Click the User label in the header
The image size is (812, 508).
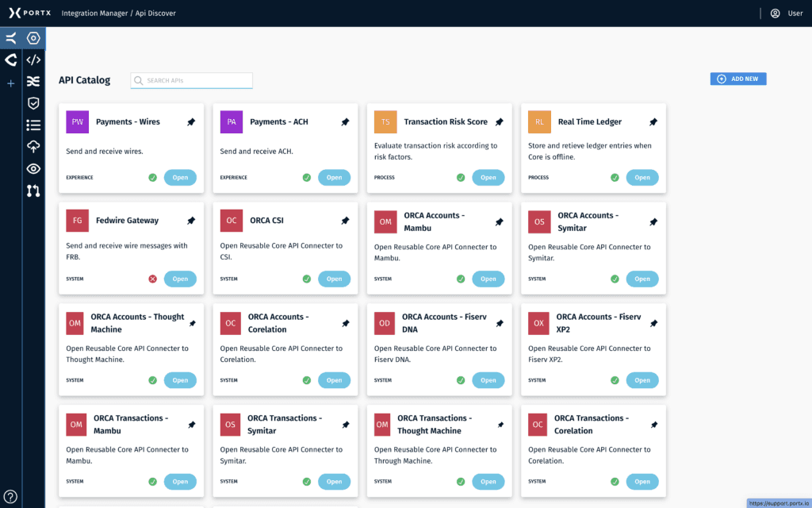pos(795,13)
